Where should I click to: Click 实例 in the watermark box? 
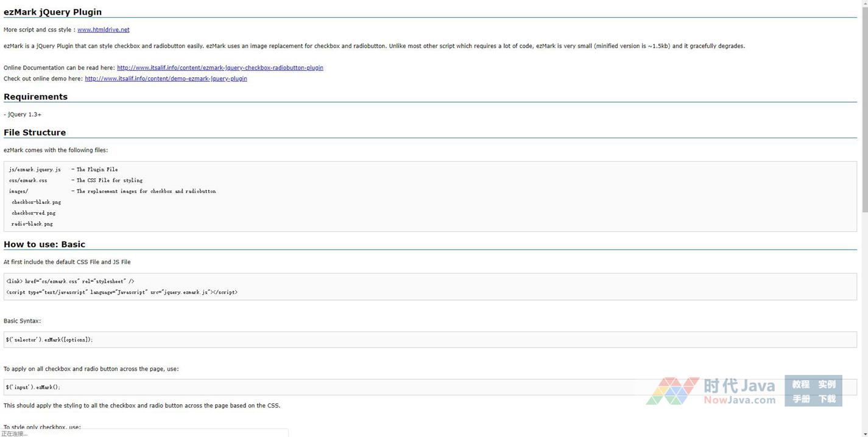[x=827, y=385]
